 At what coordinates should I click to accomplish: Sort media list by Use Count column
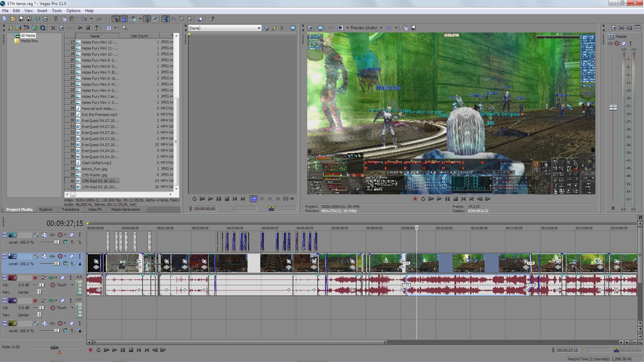(139, 36)
